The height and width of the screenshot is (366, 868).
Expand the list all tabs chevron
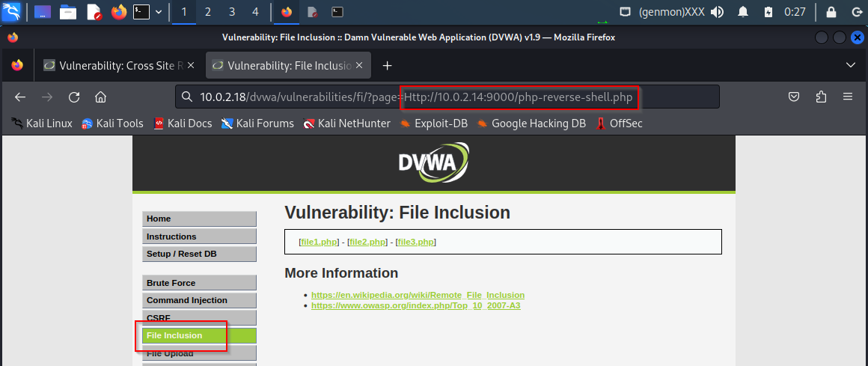point(851,65)
